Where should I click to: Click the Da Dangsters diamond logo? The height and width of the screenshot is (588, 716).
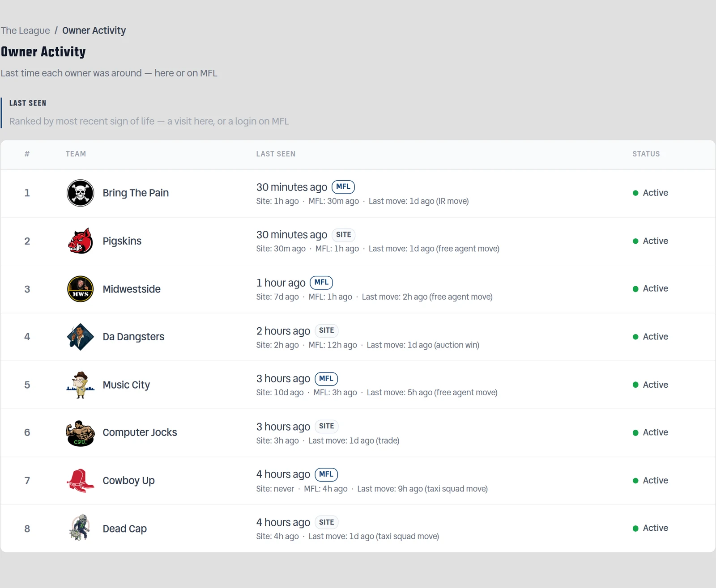[80, 337]
